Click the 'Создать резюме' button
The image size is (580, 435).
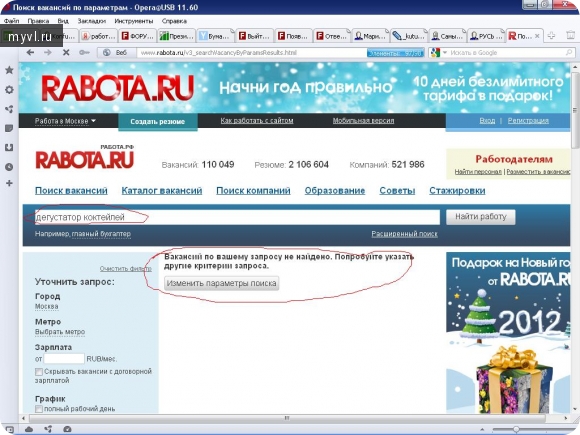[158, 122]
